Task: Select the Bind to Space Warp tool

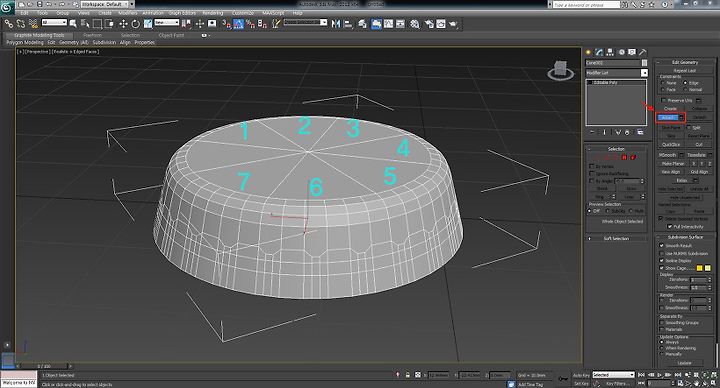Action: point(33,23)
